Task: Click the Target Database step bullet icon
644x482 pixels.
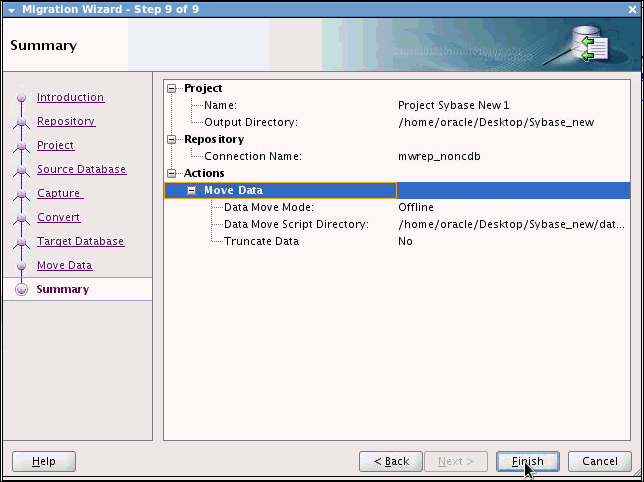Action: click(x=21, y=242)
